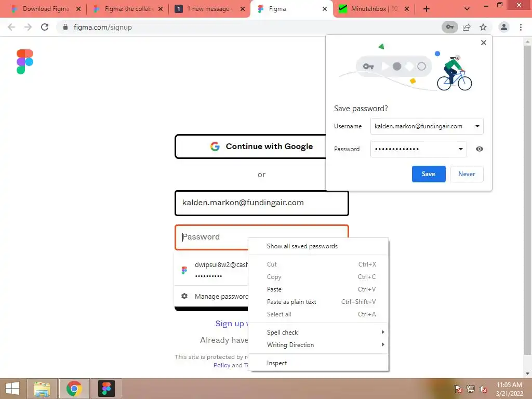Switch to the Figma: the collab tab
The height and width of the screenshot is (399, 532).
128,9
